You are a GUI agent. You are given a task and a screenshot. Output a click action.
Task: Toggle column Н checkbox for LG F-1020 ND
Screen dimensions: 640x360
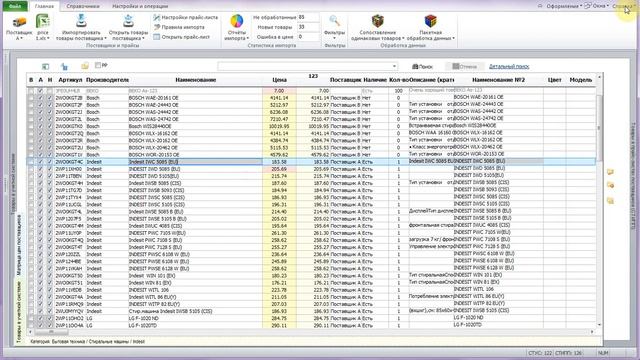50,318
